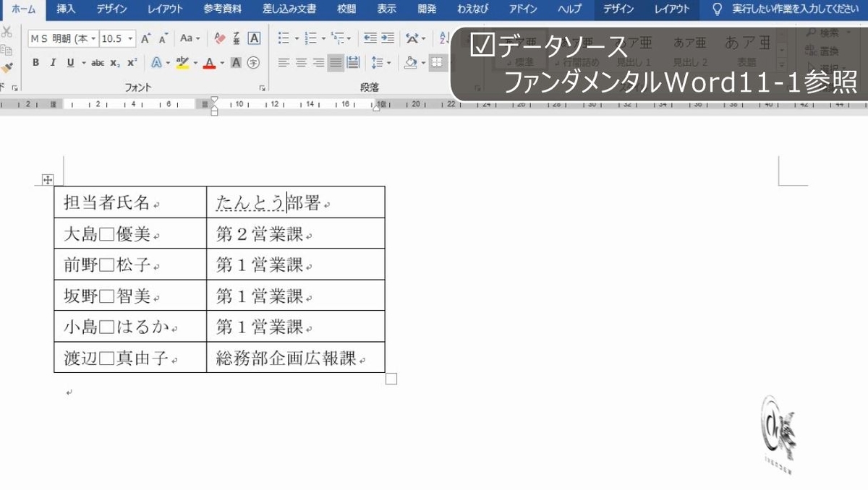The image size is (868, 490).
Task: Toggle the bulleted list
Action: pyautogui.click(x=284, y=38)
